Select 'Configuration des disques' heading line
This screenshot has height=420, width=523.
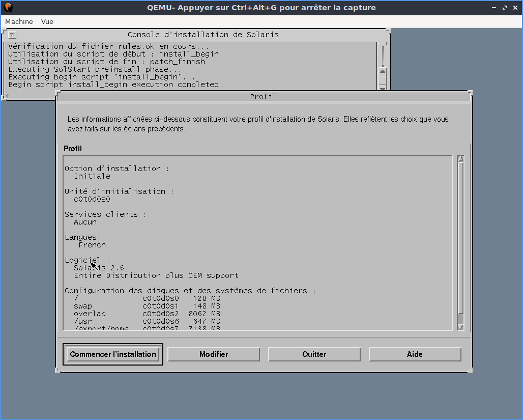coord(190,291)
